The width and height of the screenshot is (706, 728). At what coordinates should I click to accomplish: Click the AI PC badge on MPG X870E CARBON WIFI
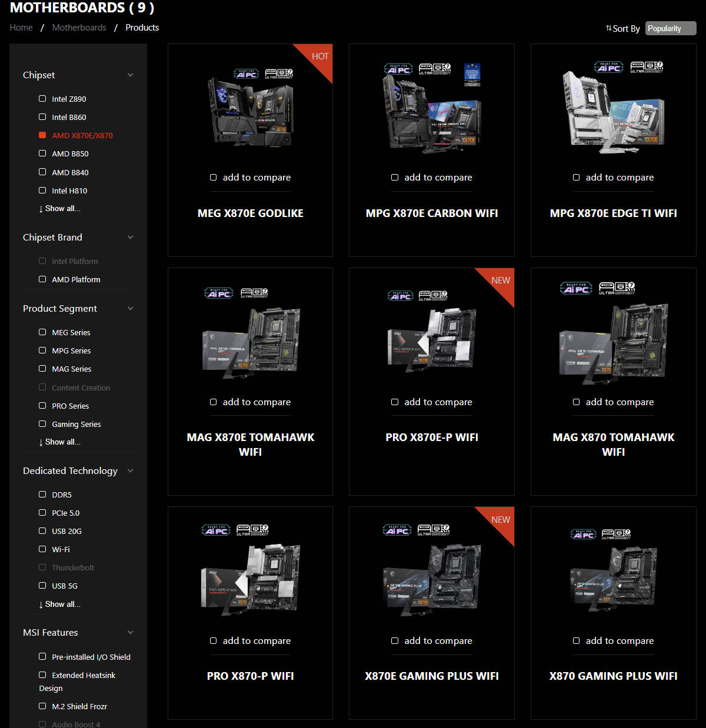(398, 69)
